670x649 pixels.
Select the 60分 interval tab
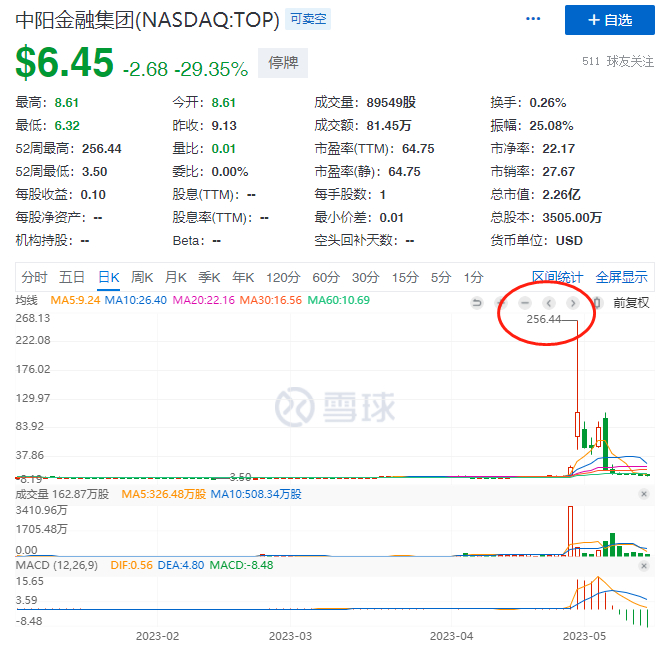326,277
